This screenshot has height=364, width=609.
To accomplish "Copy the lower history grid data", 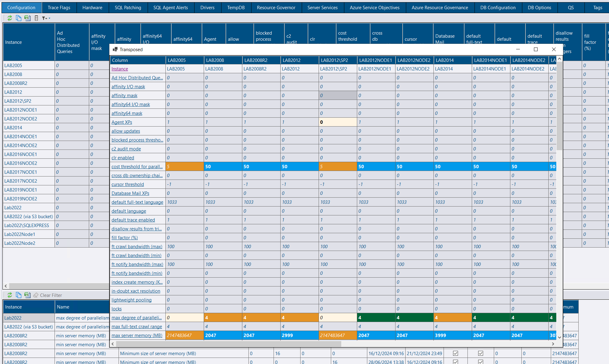I will coord(19,295).
